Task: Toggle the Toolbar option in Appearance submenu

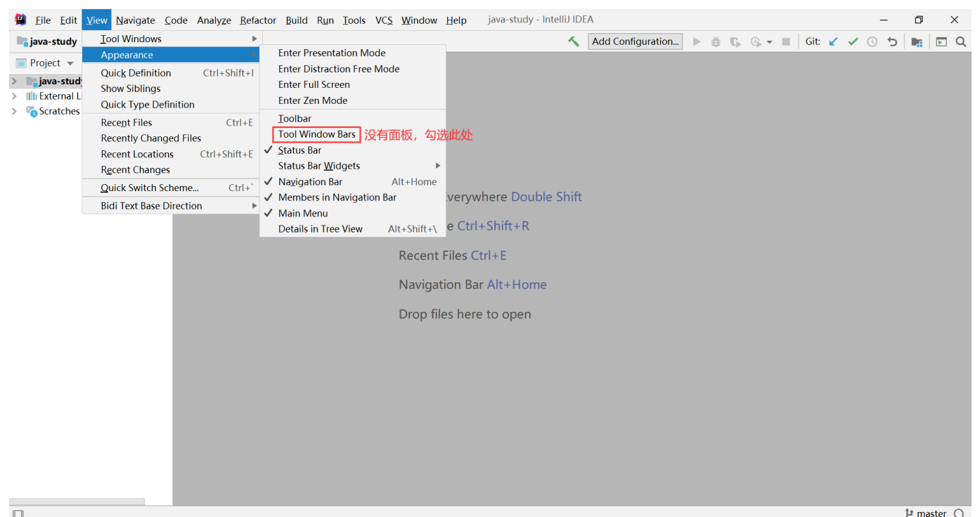Action: point(353,119)
